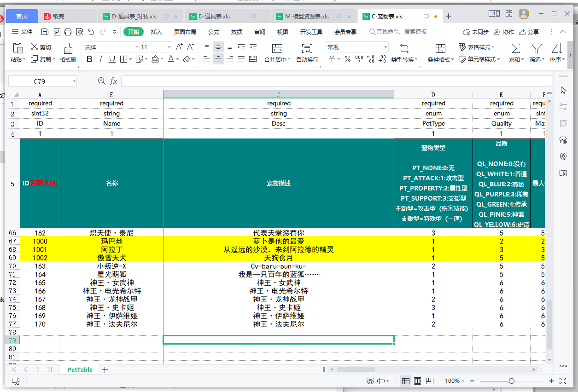Click the 分享 (Share) button

pyautogui.click(x=529, y=32)
